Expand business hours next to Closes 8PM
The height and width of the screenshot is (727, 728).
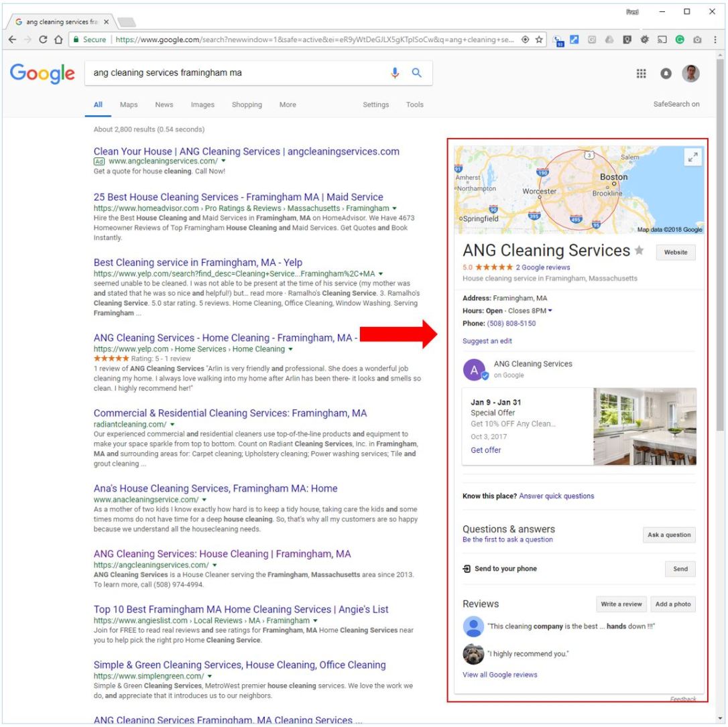(550, 311)
